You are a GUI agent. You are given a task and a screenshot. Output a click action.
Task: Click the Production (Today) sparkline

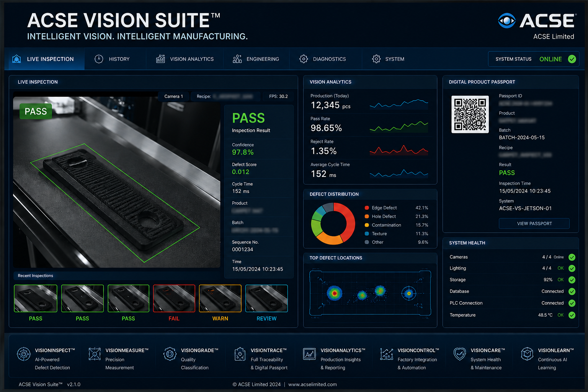pos(399,104)
